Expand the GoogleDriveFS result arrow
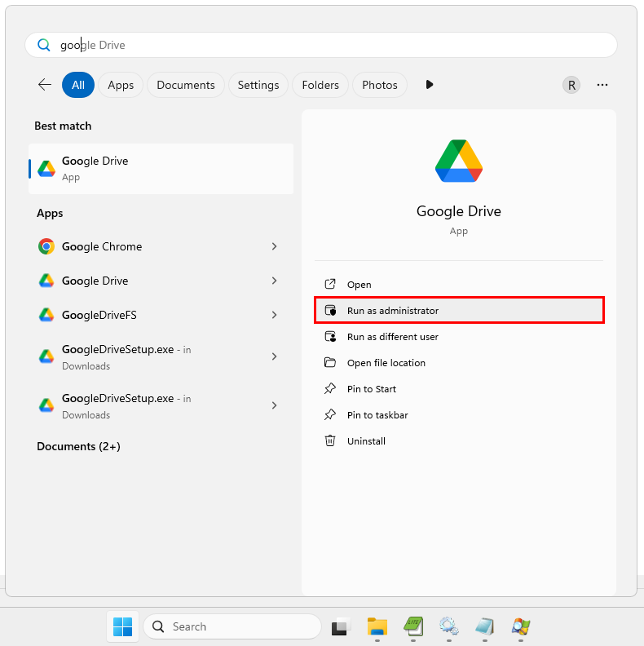Screen dimensions: 644x646 274,315
